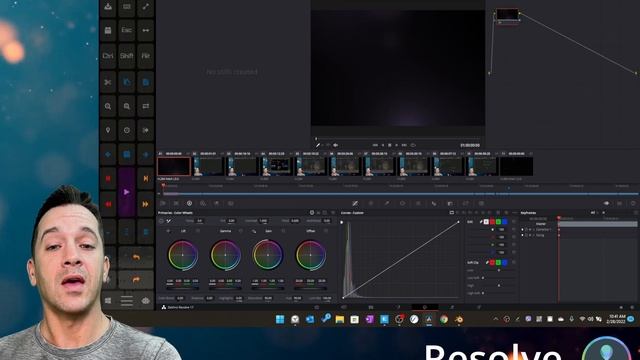The height and width of the screenshot is (360, 640).
Task: Open the Curves palette options menu
Action: click(513, 213)
